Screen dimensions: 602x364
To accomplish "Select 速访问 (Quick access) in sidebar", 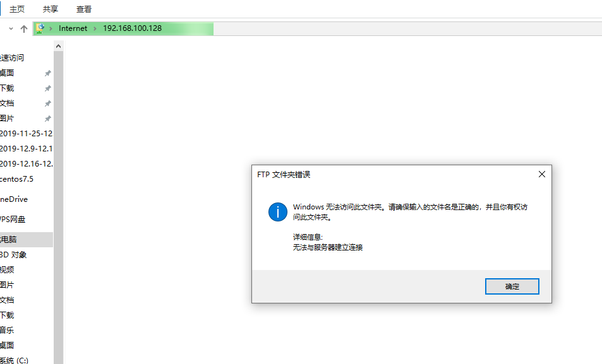I will (x=12, y=58).
